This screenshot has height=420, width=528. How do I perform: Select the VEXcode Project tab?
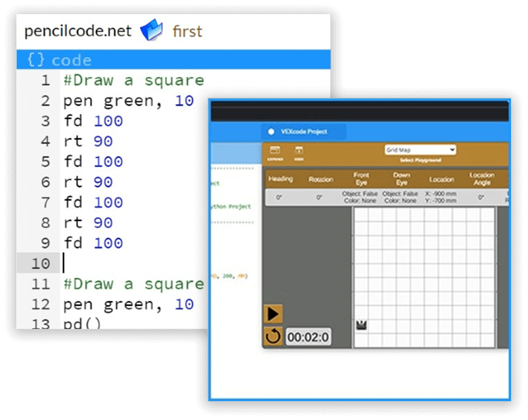[x=304, y=132]
